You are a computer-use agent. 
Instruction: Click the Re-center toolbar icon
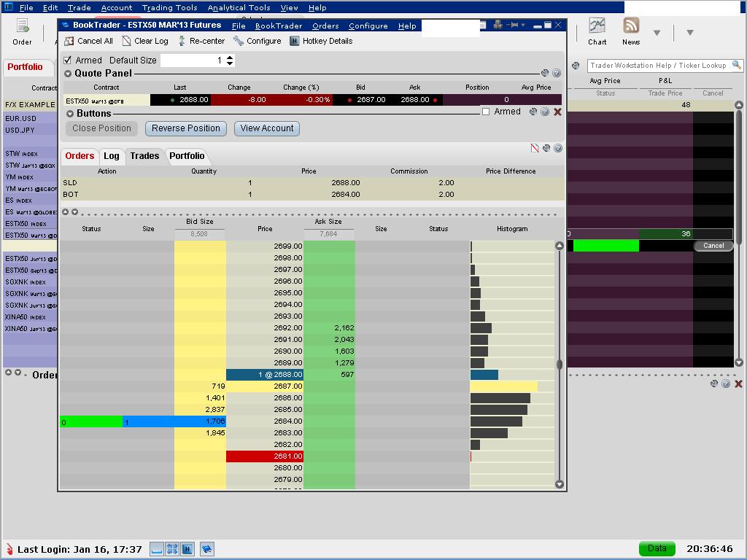(x=182, y=41)
